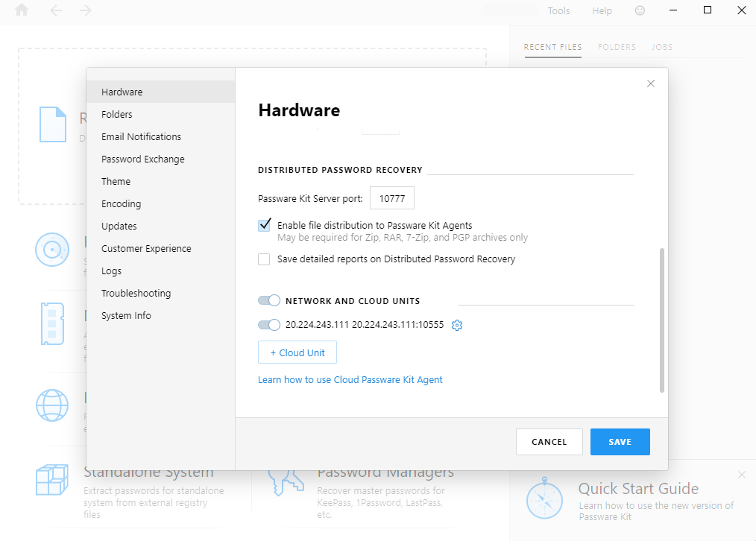
Task: Click the Password Managers heading in main window
Action: pos(385,472)
